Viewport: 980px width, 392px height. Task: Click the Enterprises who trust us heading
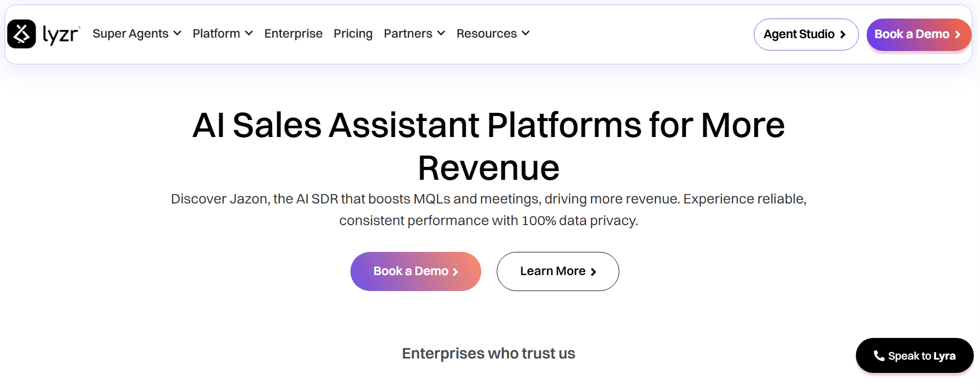click(x=488, y=353)
